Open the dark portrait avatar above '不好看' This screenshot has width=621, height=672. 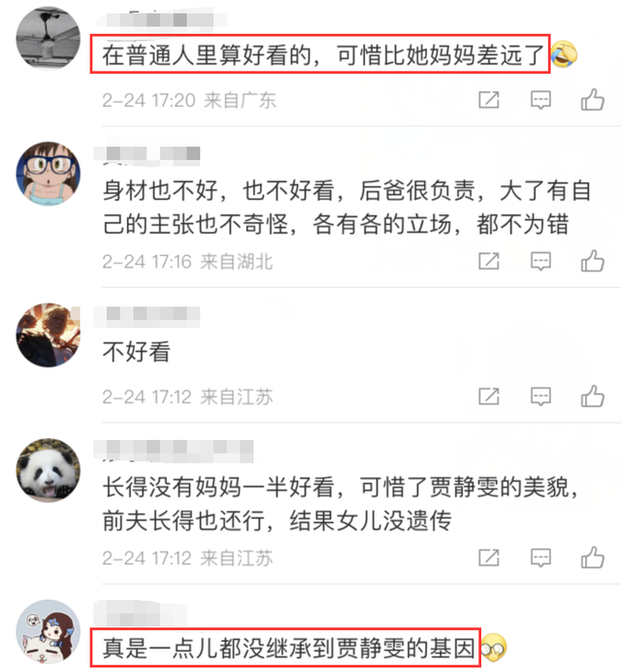49,335
